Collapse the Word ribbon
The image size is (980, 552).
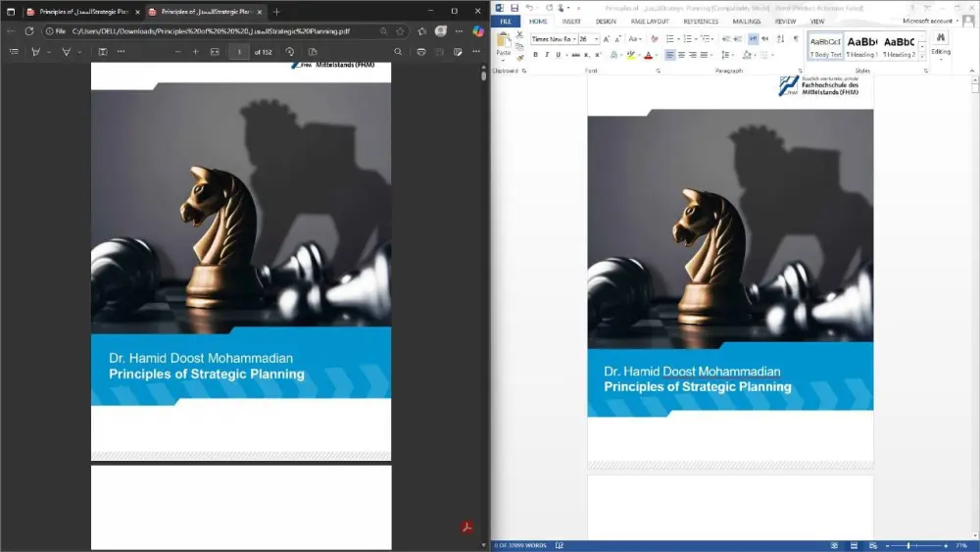pyautogui.click(x=972, y=72)
